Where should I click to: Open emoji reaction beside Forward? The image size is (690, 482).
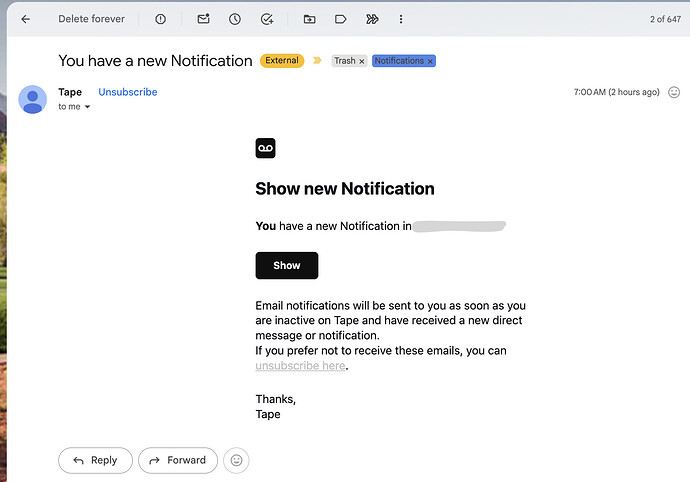click(236, 460)
